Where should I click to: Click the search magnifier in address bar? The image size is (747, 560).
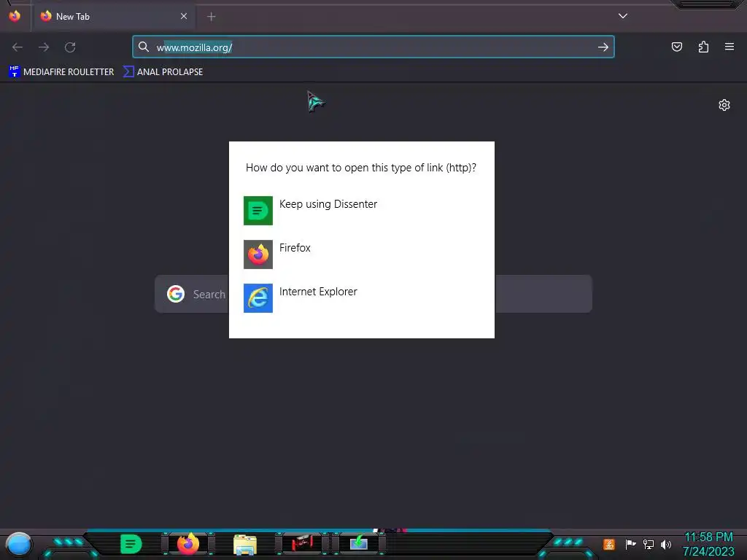pos(144,47)
